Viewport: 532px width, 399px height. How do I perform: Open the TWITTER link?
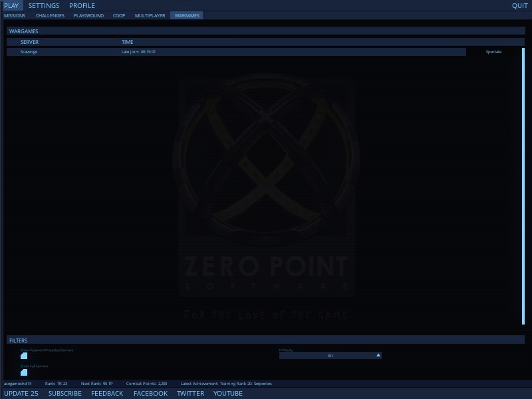pyautogui.click(x=190, y=393)
